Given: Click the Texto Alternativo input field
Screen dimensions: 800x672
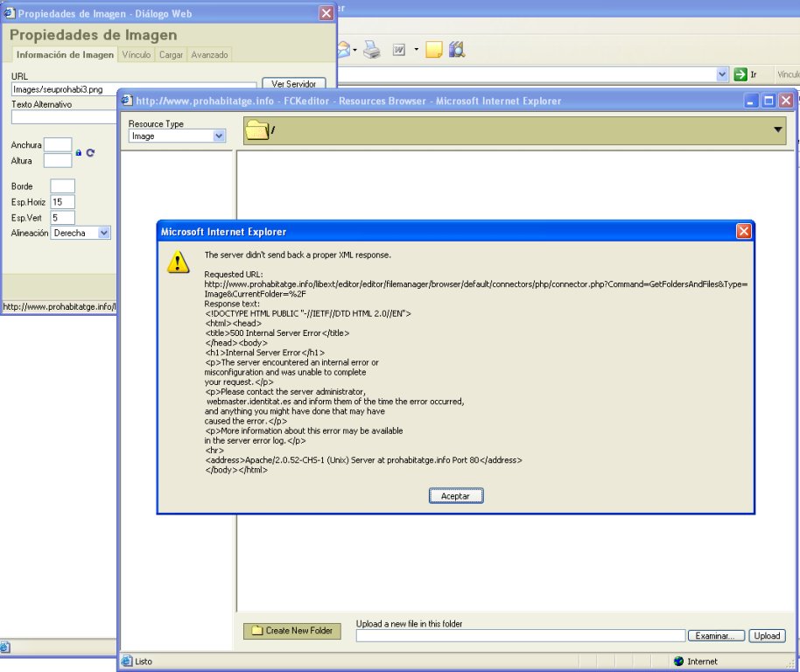Looking at the screenshot, I should (64, 117).
